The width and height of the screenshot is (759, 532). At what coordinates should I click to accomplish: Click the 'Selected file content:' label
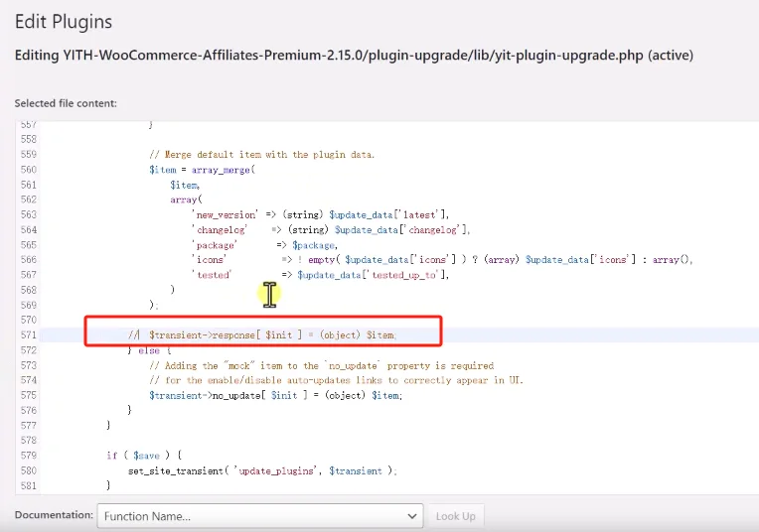(66, 103)
